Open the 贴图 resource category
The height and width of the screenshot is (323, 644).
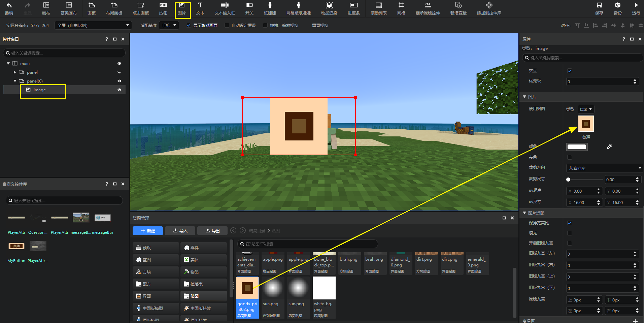[204, 296]
